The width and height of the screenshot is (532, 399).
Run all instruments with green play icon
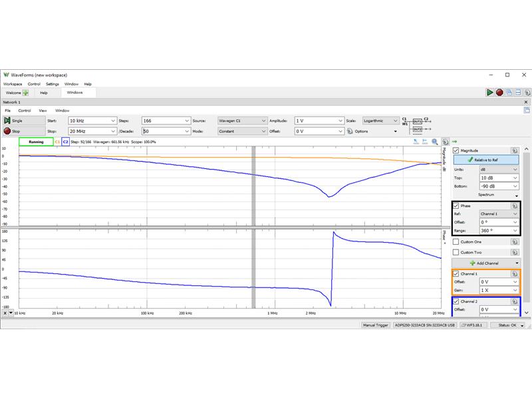pos(489,92)
